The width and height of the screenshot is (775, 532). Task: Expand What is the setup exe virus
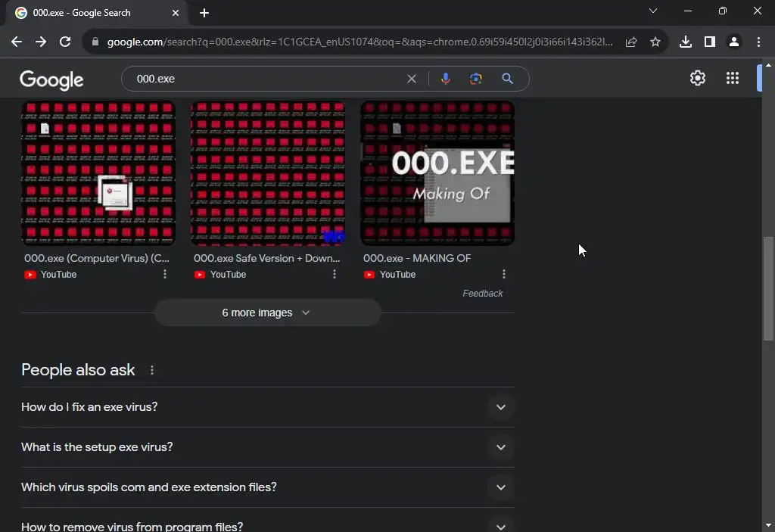coord(267,447)
